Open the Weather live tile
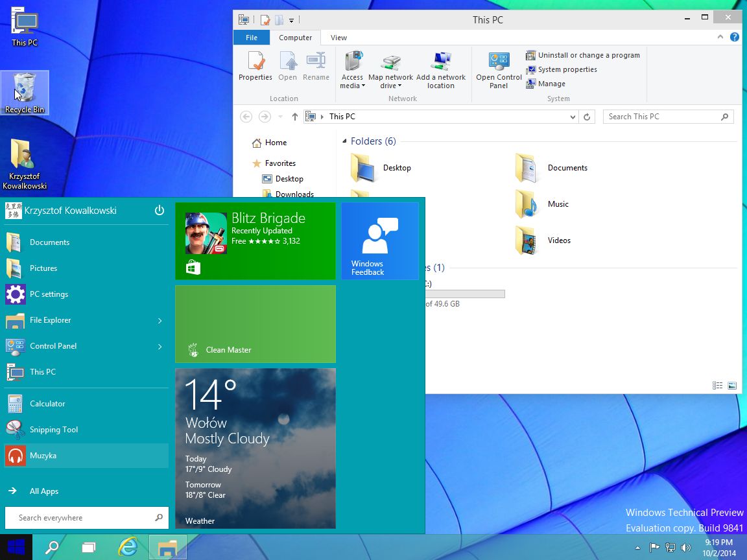This screenshot has width=747, height=560. [x=255, y=448]
